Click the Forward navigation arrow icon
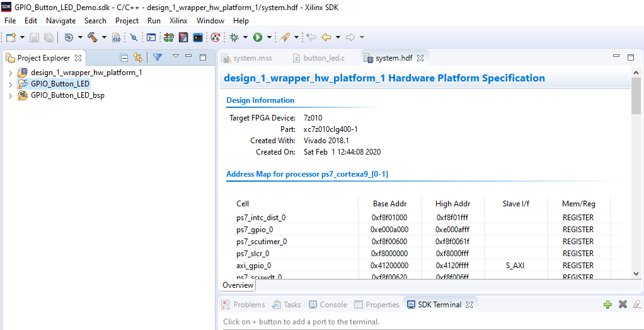The height and width of the screenshot is (330, 644). 350,37
